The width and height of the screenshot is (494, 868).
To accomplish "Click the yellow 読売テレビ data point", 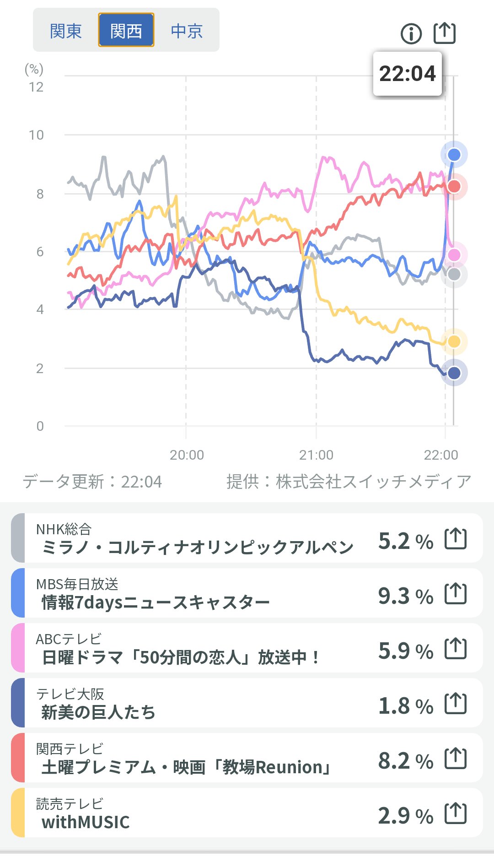I will [x=454, y=342].
